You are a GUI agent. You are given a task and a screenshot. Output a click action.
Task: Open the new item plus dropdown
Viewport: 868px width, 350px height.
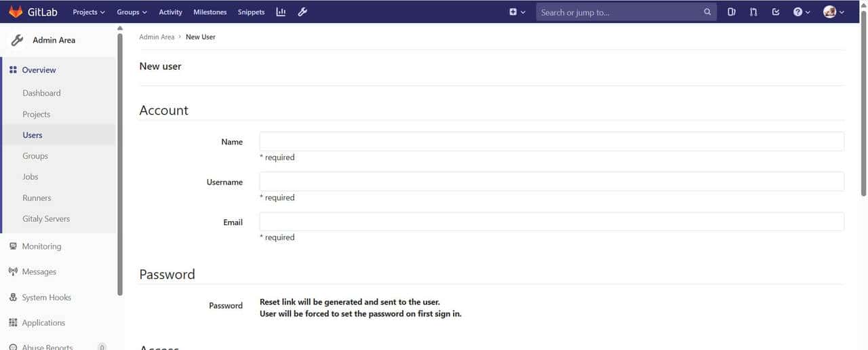[x=517, y=12]
